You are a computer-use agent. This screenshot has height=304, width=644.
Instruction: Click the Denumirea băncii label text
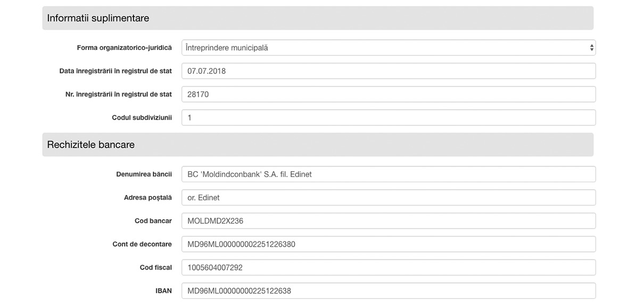144,174
